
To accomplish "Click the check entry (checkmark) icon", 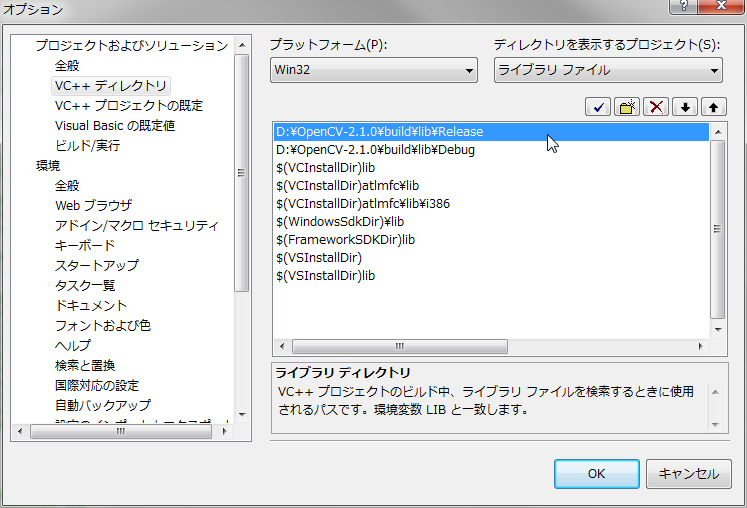I will click(x=598, y=107).
